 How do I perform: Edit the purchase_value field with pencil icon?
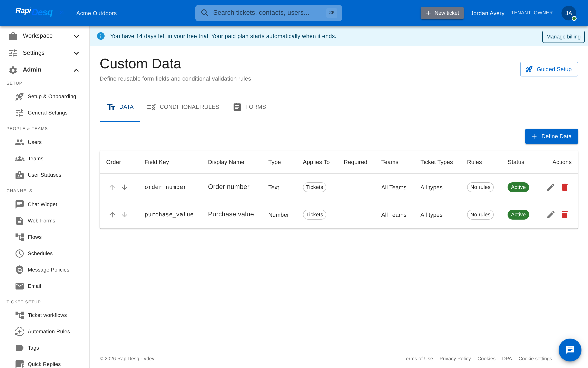point(551,215)
